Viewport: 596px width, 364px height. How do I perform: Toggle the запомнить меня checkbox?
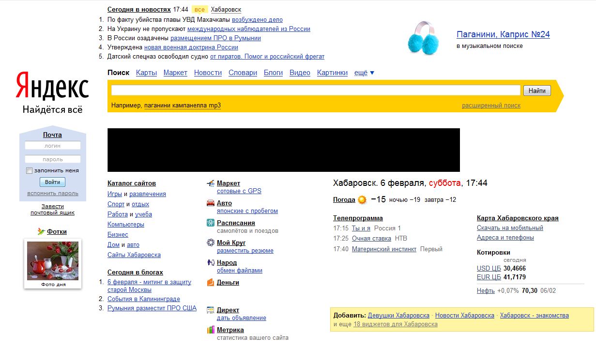coord(30,170)
